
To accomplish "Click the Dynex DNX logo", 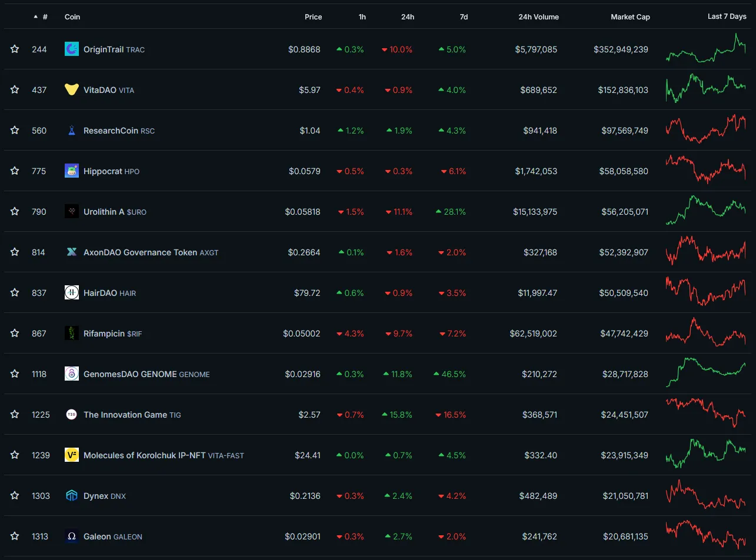I will [72, 496].
